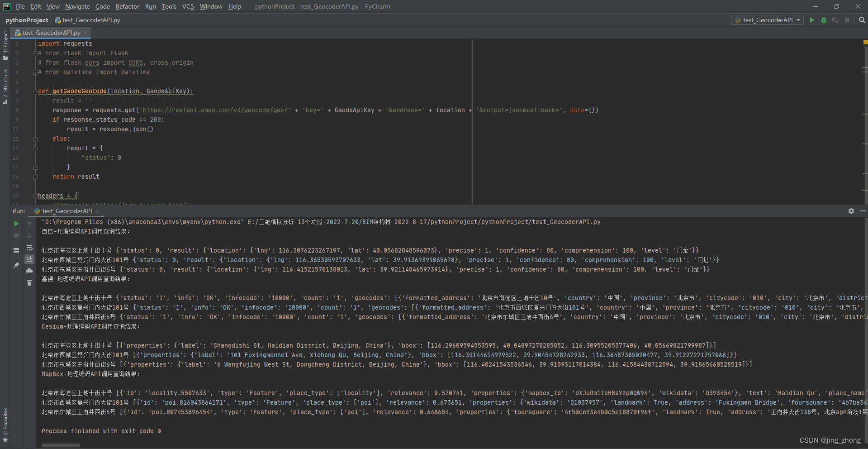Pin the Run tab
Image resolution: width=868 pixels, height=449 pixels.
click(x=16, y=265)
